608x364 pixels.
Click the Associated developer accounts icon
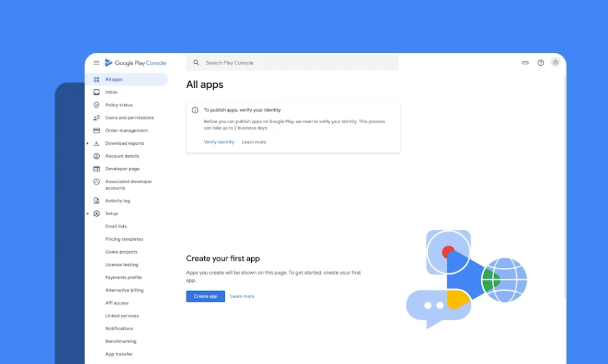(96, 182)
